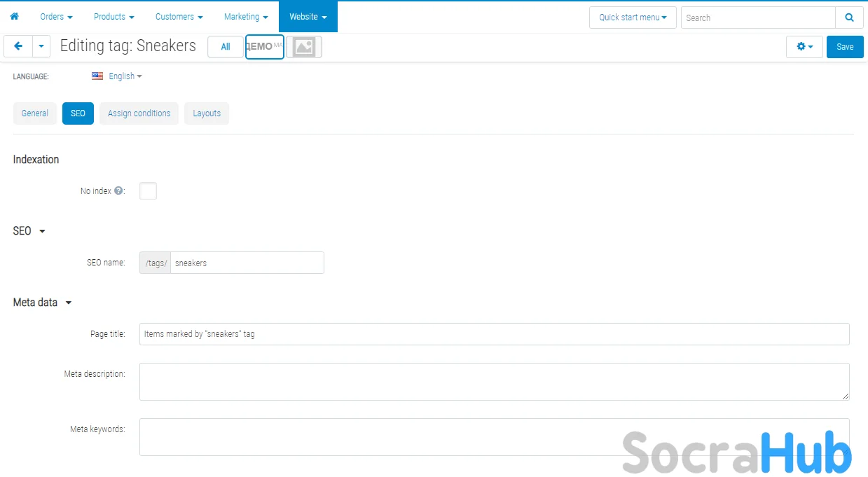Click the back arrow button
Image resolution: width=868 pixels, height=477 pixels.
18,46
